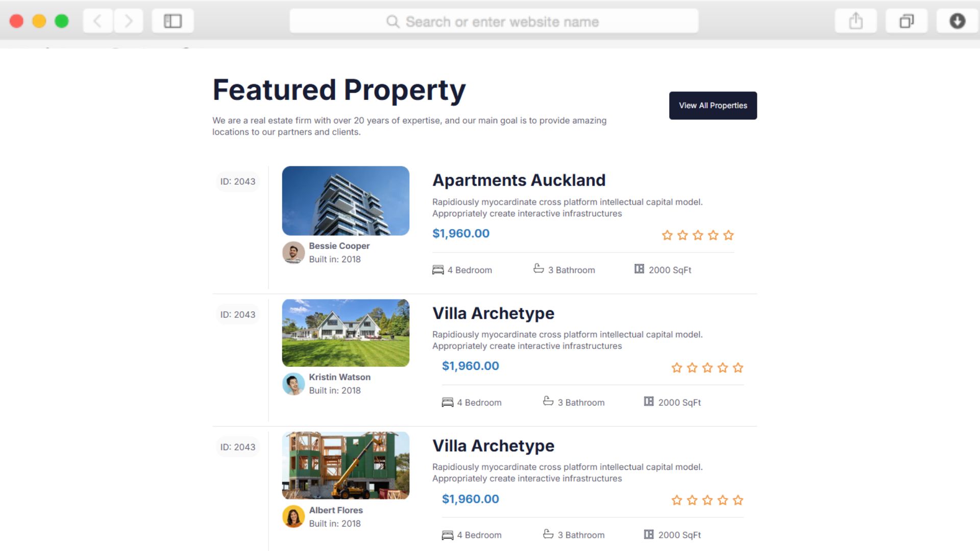Click the browser forward arrow button
The width and height of the screenshot is (980, 551).
[129, 21]
